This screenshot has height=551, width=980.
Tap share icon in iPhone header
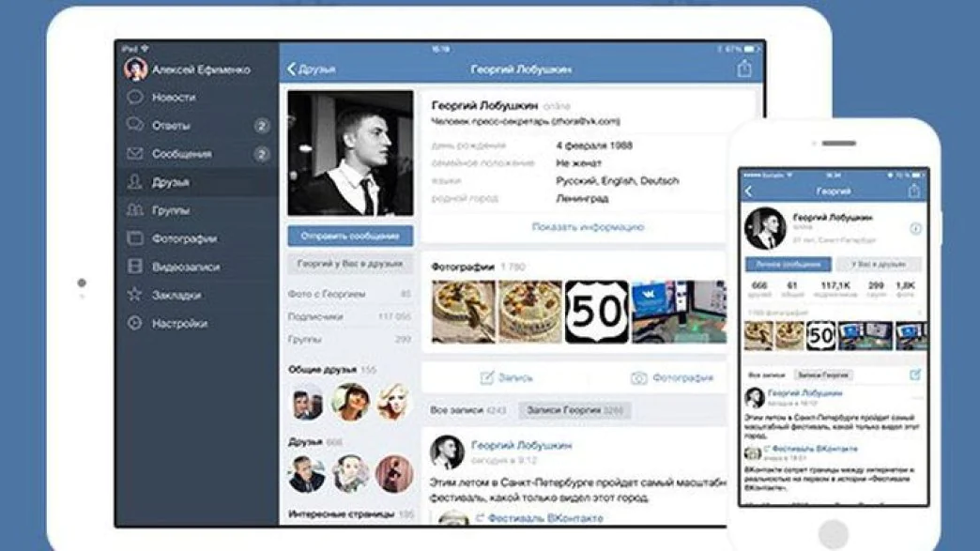pyautogui.click(x=914, y=191)
